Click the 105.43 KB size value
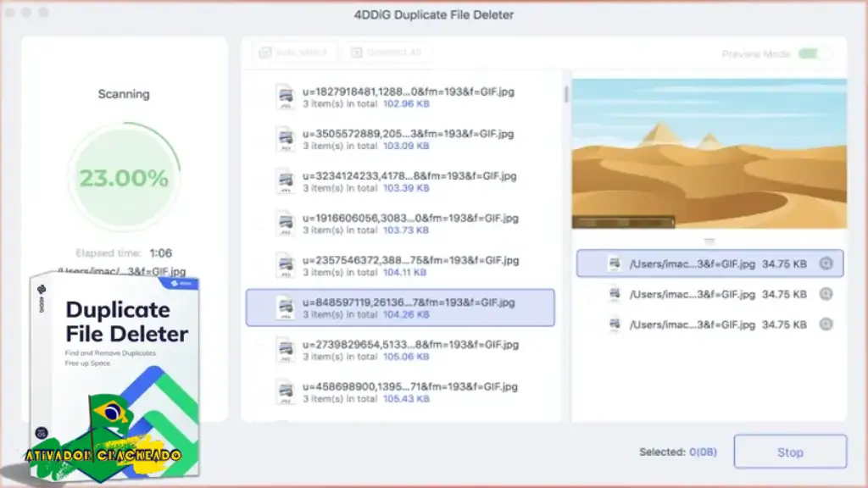The width and height of the screenshot is (868, 488). [x=406, y=399]
